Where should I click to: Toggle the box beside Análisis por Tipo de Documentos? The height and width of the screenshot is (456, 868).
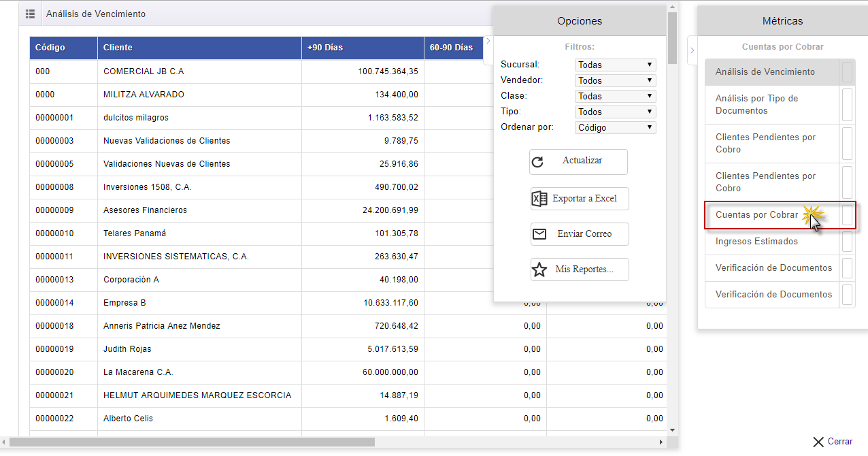pyautogui.click(x=847, y=105)
